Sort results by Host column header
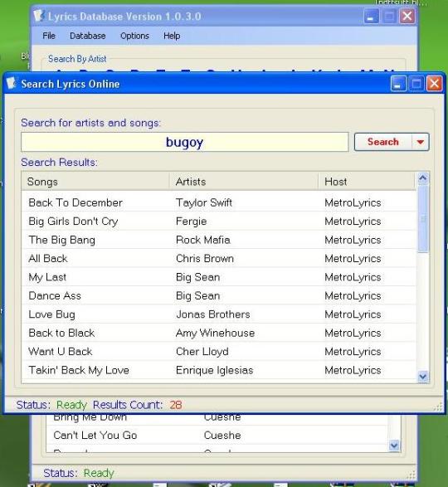This screenshot has height=487, width=448. point(367,182)
